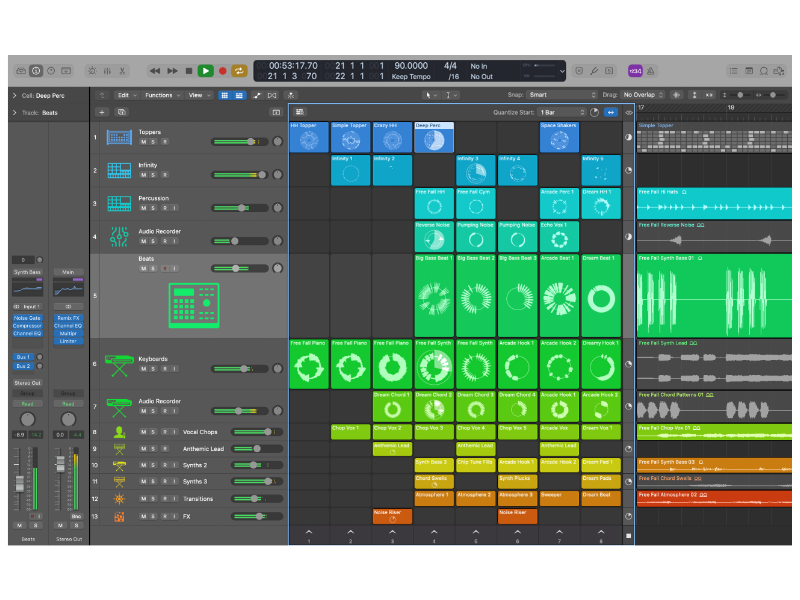Toggle the automation curve button
Screen dimensions: 800x600
coord(257,95)
